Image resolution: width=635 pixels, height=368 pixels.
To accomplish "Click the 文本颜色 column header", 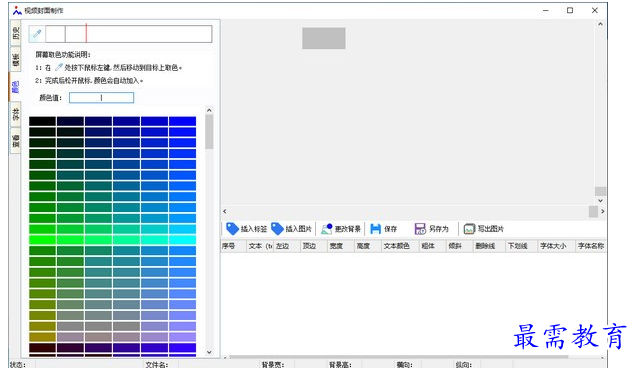I will [396, 246].
